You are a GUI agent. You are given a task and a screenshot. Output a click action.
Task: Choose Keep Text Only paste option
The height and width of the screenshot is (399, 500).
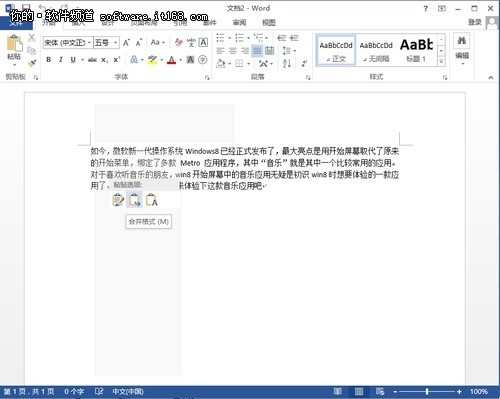pos(151,200)
